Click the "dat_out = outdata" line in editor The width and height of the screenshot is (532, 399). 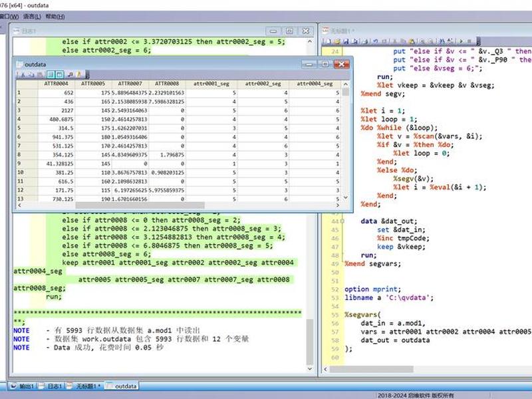tap(395, 340)
